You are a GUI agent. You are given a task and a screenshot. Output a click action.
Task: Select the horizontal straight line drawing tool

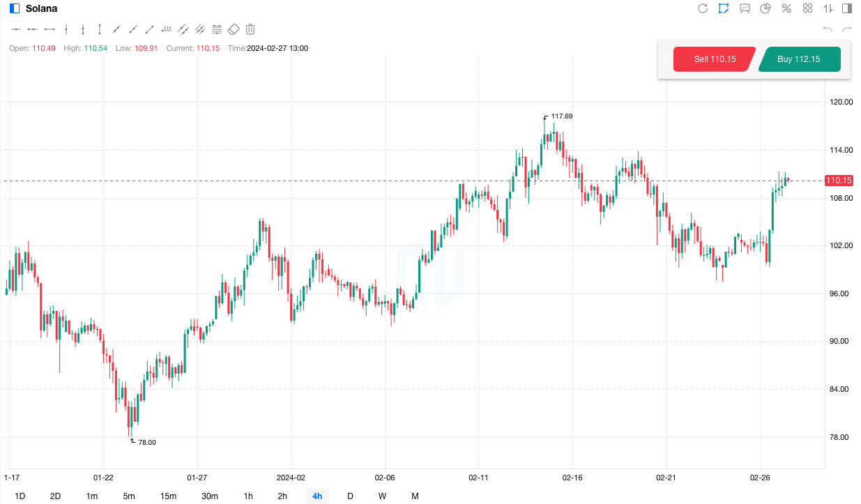coord(15,29)
